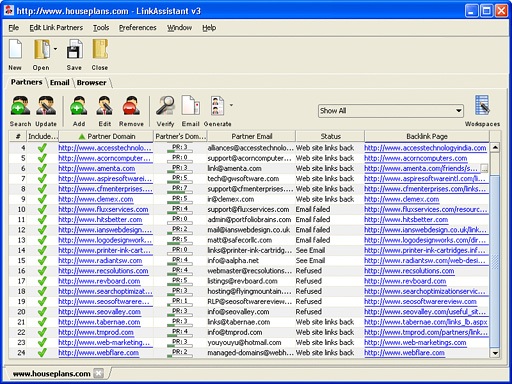Close the project via Close icon
The image size is (512, 384).
(x=100, y=54)
